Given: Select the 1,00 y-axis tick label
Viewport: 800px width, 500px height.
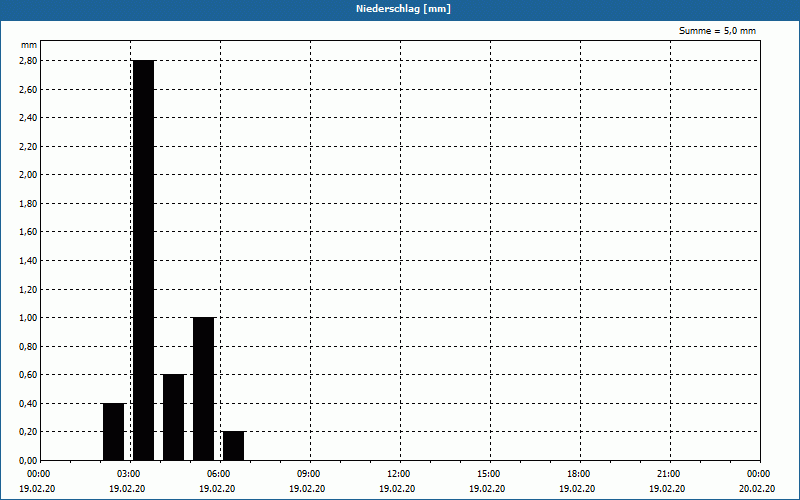Looking at the screenshot, I should (x=28, y=318).
